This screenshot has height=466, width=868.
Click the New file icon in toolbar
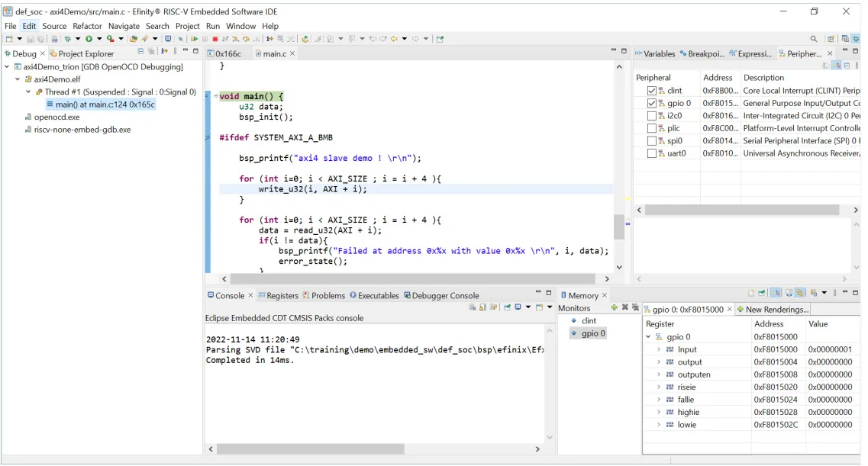coord(9,39)
